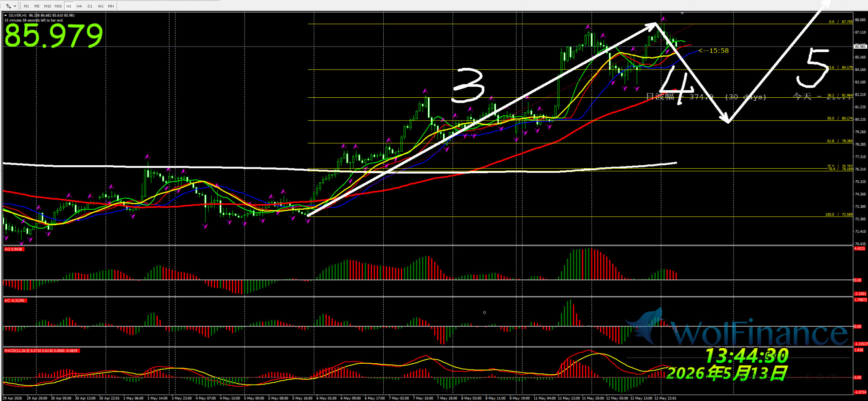Open the dropdown arrow beside objects tool
Screen dimensions: 868x401
tap(15, 6)
